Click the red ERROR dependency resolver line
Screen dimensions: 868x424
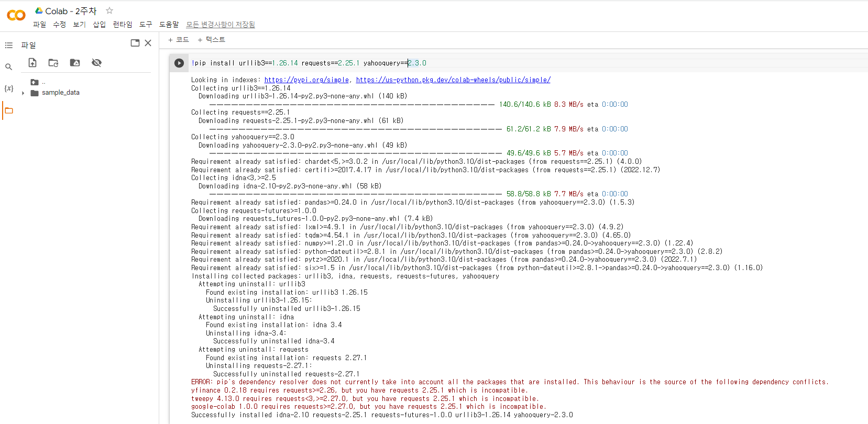tap(510, 382)
